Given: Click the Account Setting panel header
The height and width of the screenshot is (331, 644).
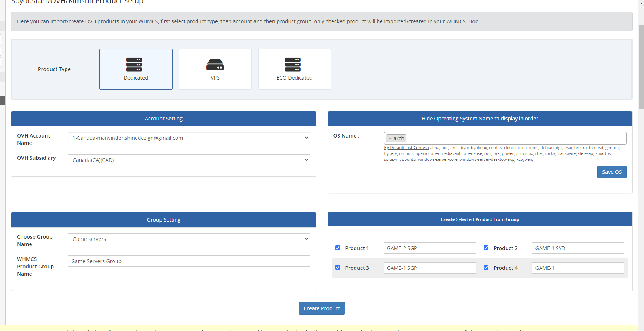Looking at the screenshot, I should [x=164, y=119].
